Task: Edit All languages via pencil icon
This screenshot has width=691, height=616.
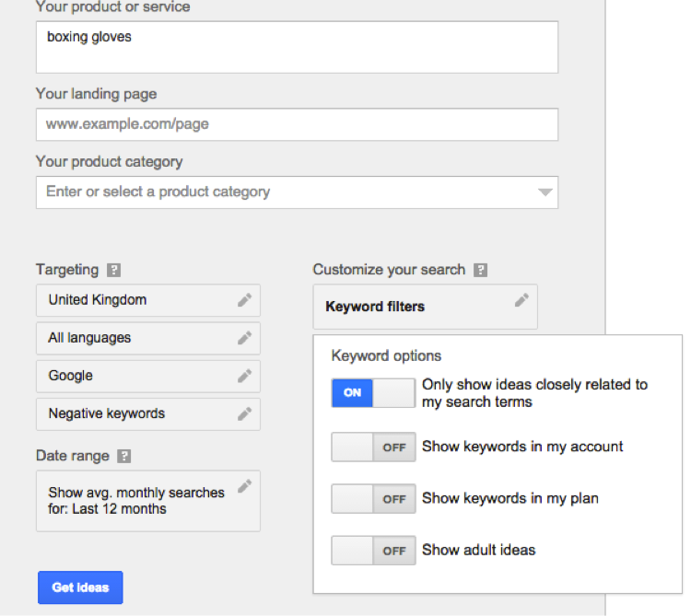Action: (x=244, y=338)
